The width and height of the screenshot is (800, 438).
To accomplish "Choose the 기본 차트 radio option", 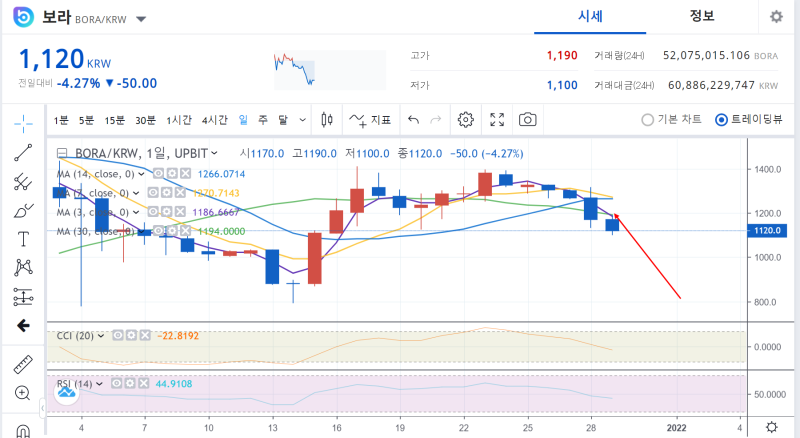I will (x=671, y=119).
